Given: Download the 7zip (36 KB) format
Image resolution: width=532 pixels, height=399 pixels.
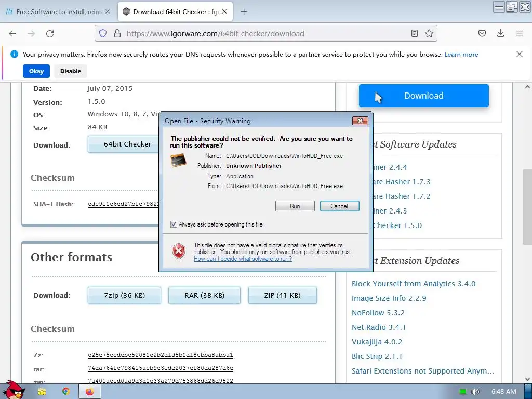Looking at the screenshot, I should (x=124, y=295).
